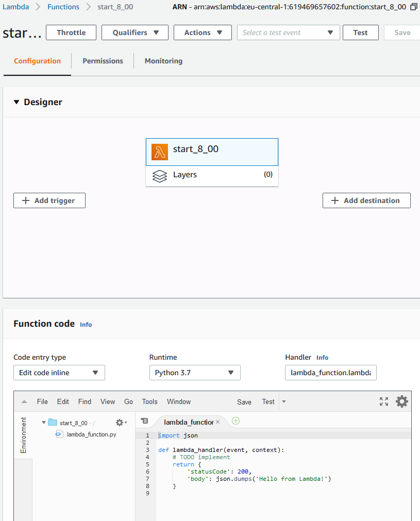
Task: Open the Function code Info link
Action: coord(86,325)
